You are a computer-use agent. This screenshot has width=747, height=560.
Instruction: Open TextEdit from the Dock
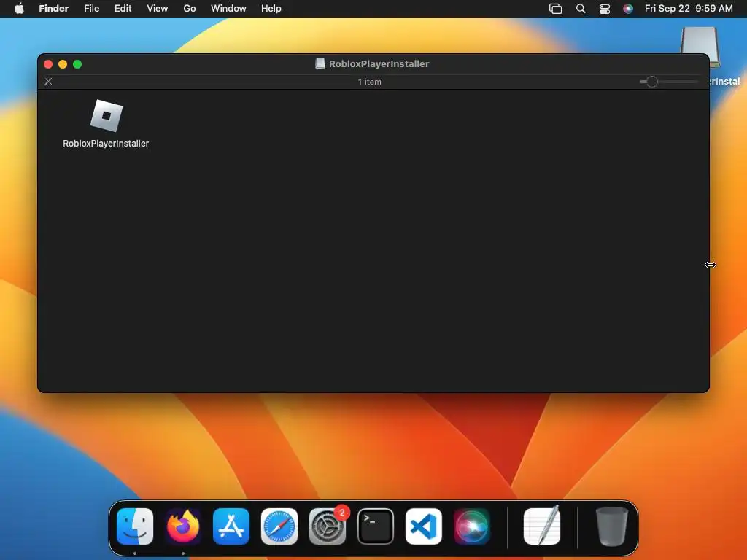pyautogui.click(x=542, y=525)
